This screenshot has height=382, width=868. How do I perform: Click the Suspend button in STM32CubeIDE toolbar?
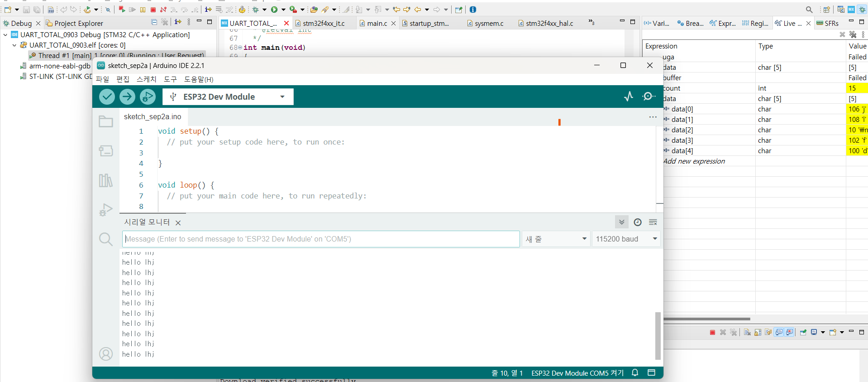pyautogui.click(x=143, y=10)
